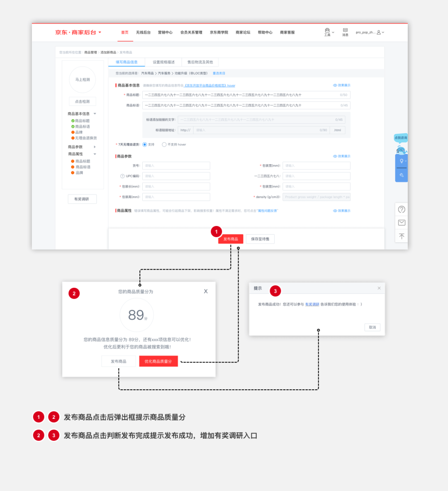Close the 提示 dialog with X

click(379, 288)
